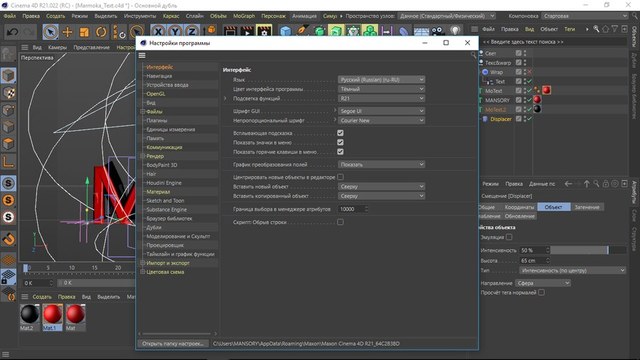The height and width of the screenshot is (360, 640).
Task: Open the MoGraph menu in the menu bar
Action: pyautogui.click(x=244, y=16)
